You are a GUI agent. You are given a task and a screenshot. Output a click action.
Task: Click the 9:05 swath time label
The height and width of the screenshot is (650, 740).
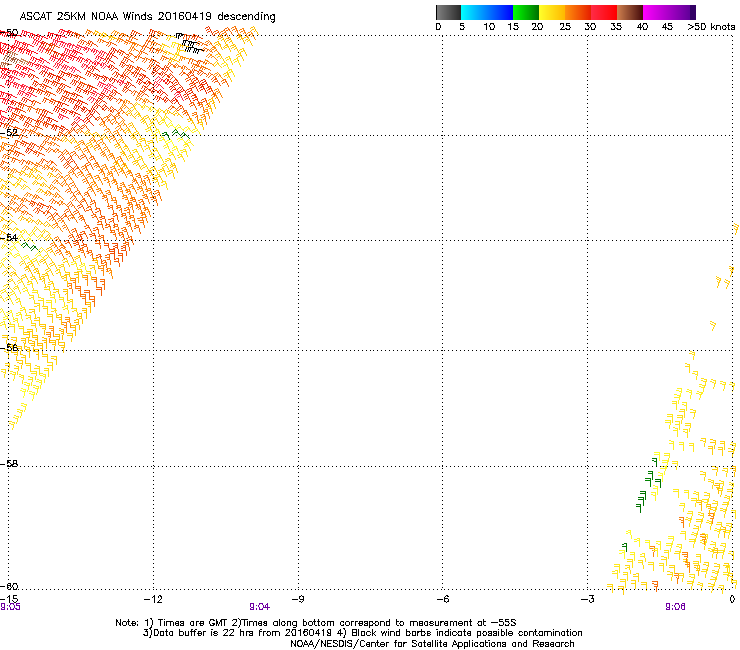tap(10, 607)
